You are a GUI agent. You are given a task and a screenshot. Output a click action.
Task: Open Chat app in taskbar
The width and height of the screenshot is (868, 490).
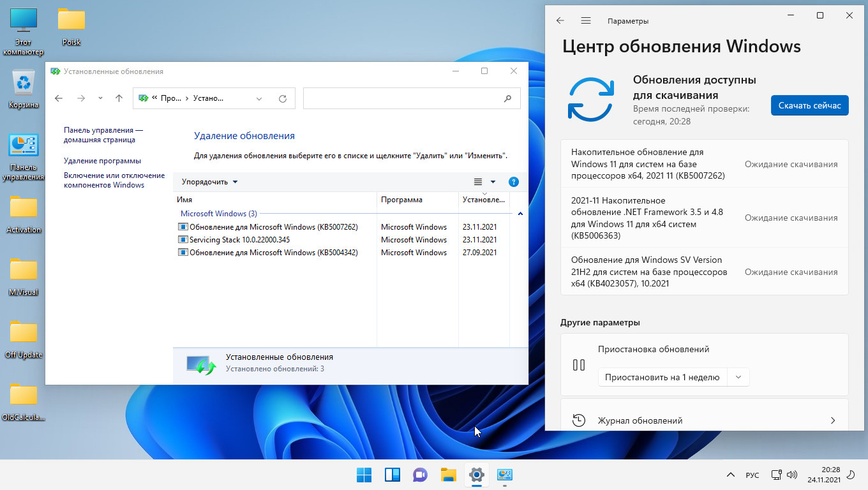pos(420,475)
